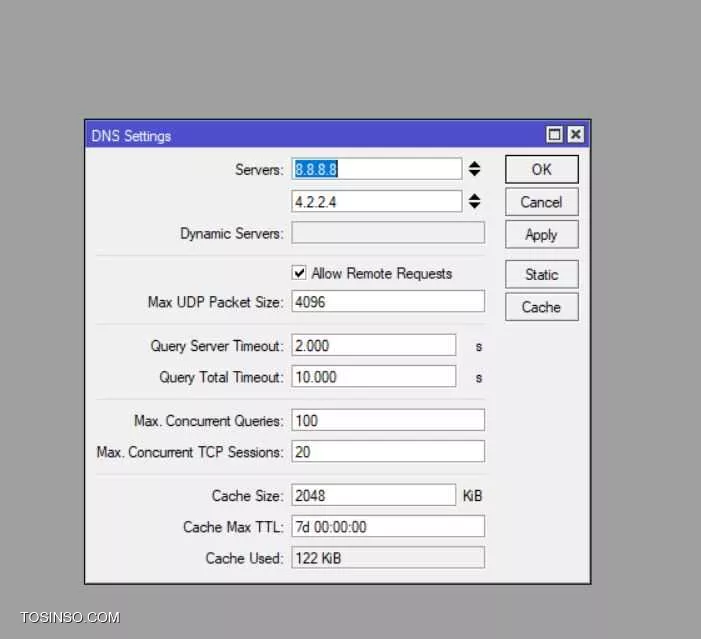The height and width of the screenshot is (639, 701).
Task: Select the Max. Concurrent Queries field
Action: [387, 420]
